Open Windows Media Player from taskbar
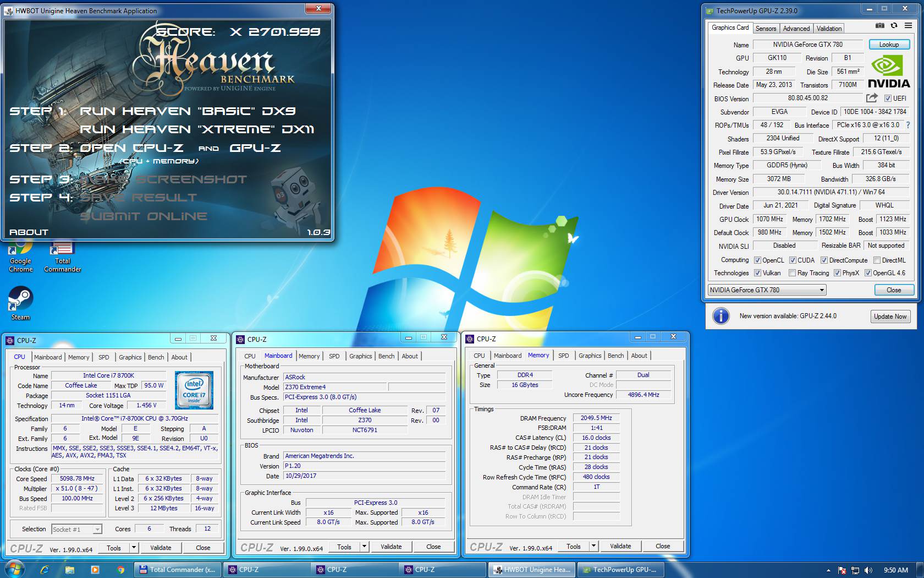The width and height of the screenshot is (924, 578). (95, 570)
